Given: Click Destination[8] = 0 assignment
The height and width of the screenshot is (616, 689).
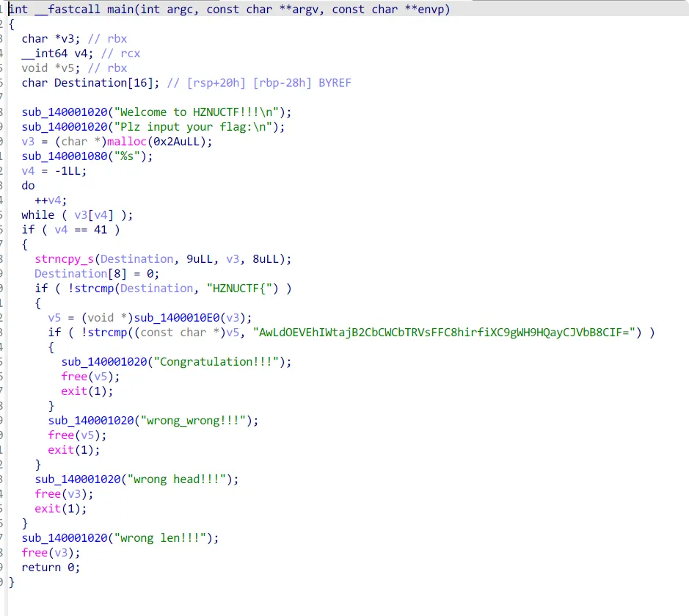Looking at the screenshot, I should point(97,273).
